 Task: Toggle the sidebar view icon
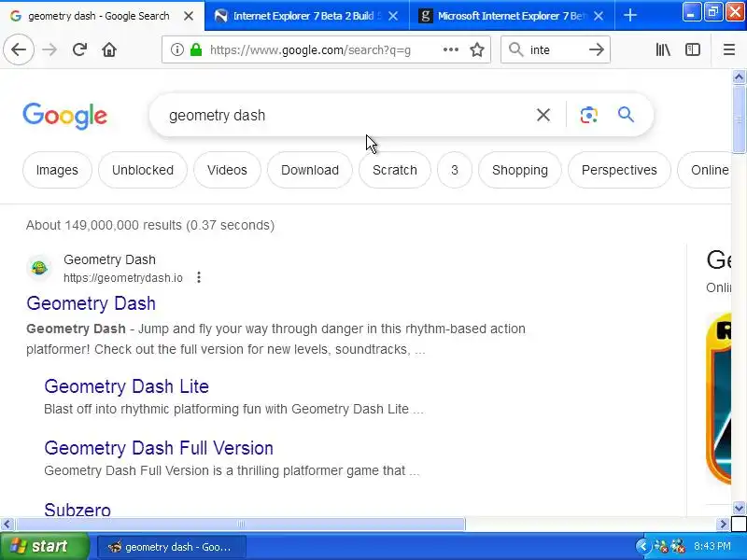pos(693,49)
